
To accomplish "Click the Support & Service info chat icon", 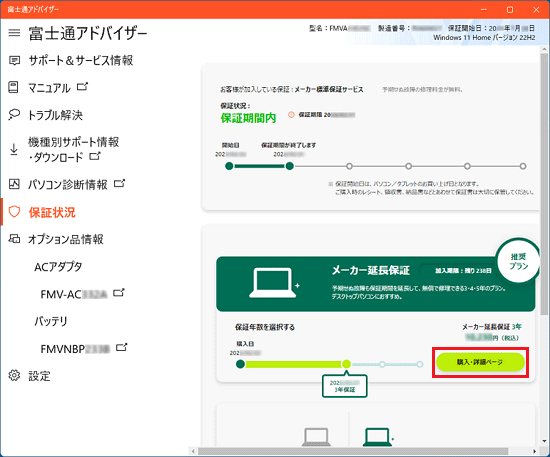I will (14, 60).
